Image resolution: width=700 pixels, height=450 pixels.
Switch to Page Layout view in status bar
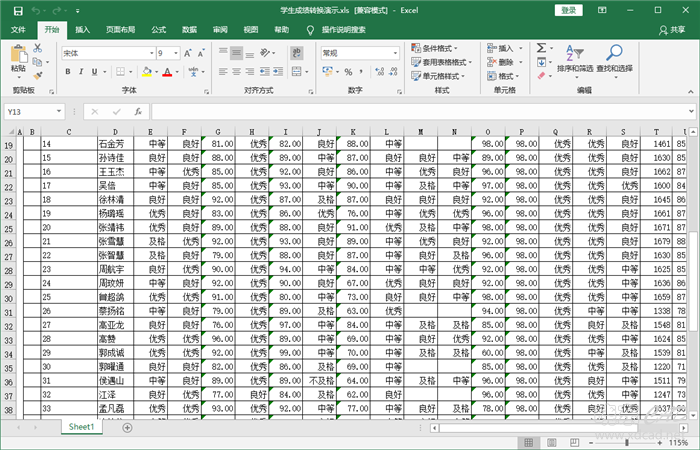point(552,442)
